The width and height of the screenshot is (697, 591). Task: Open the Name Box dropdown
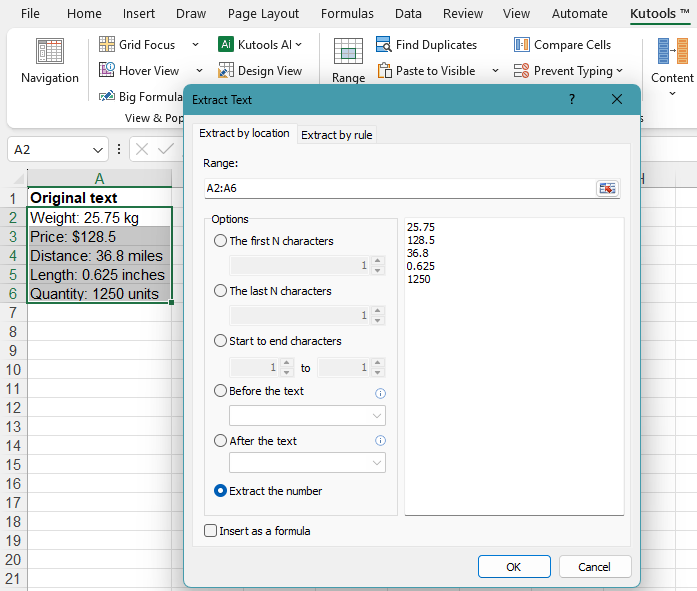click(x=98, y=150)
